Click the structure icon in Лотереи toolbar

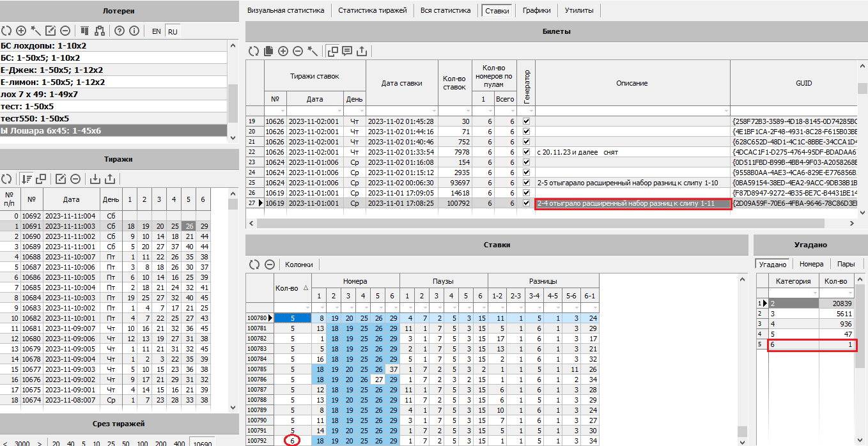coord(99,31)
